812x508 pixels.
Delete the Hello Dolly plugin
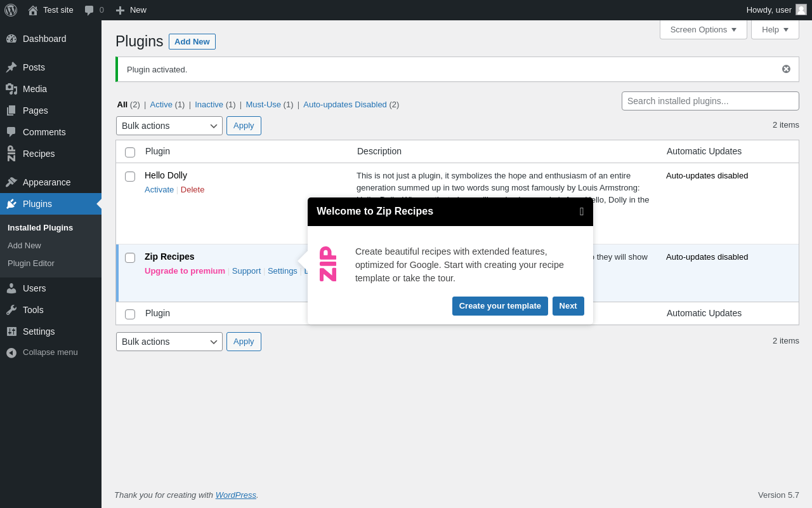coord(193,190)
